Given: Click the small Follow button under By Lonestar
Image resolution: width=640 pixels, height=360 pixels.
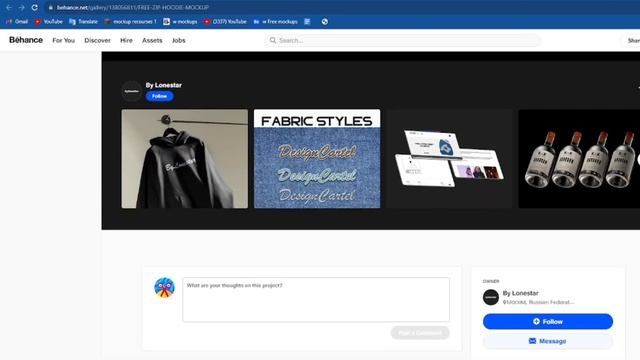Looking at the screenshot, I should pyautogui.click(x=160, y=96).
